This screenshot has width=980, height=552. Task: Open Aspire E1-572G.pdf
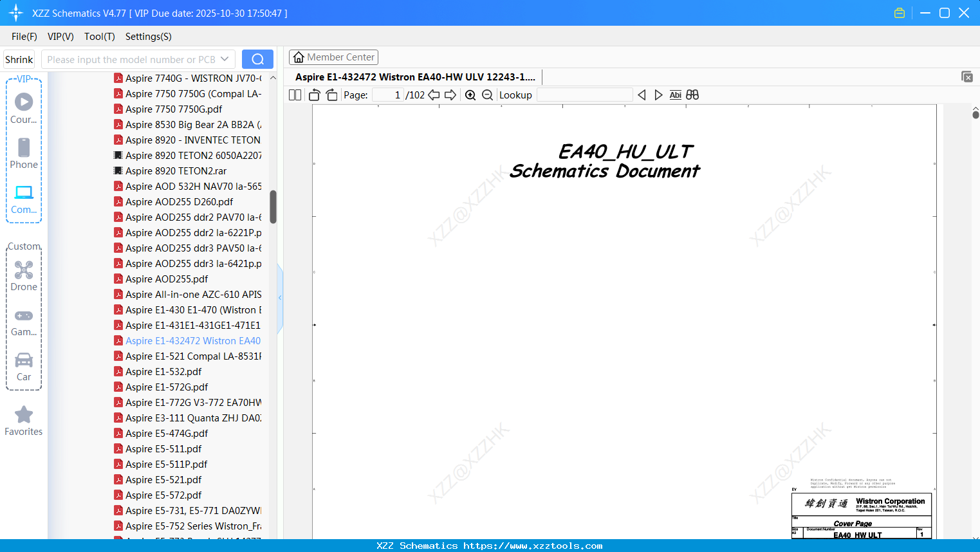tap(161, 387)
